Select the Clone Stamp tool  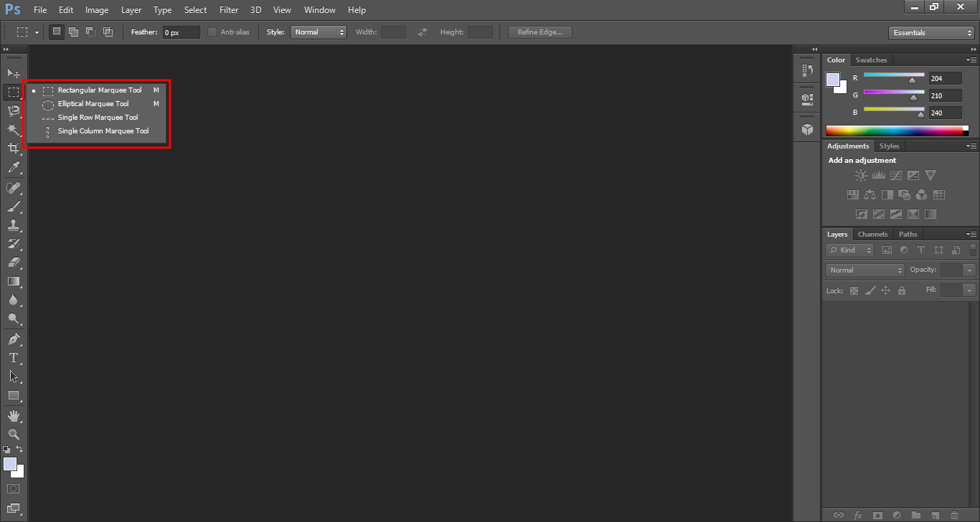pos(14,225)
